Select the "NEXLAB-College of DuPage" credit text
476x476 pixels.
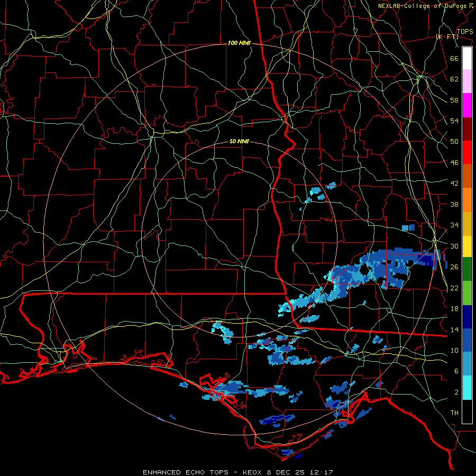[x=422, y=6]
